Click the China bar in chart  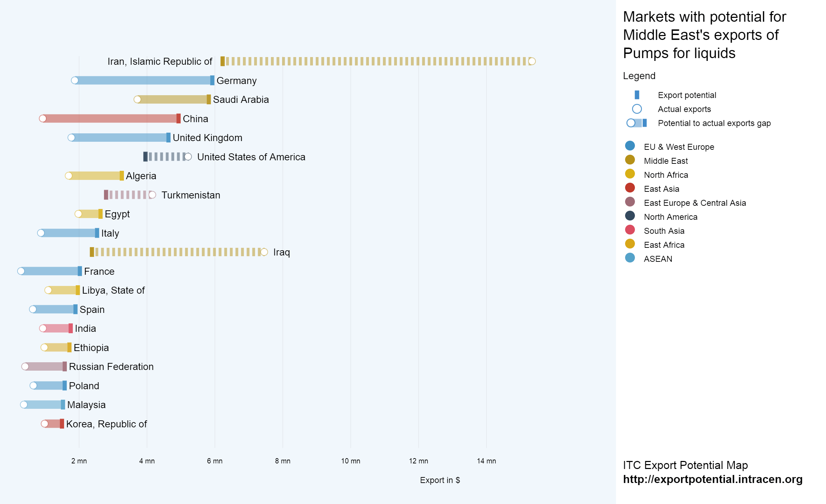(110, 119)
